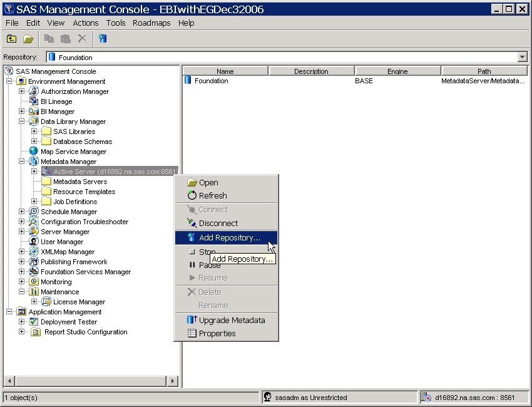Click the Add Repository toolbar icon
532x407 pixels.
point(103,39)
